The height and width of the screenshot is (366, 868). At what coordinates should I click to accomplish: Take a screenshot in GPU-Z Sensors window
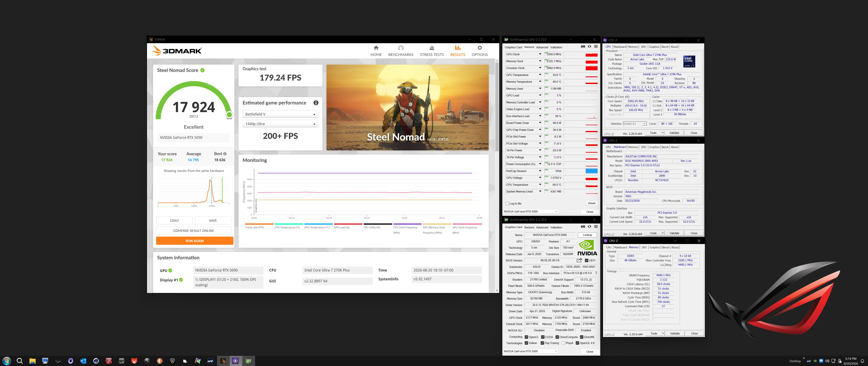(583, 47)
